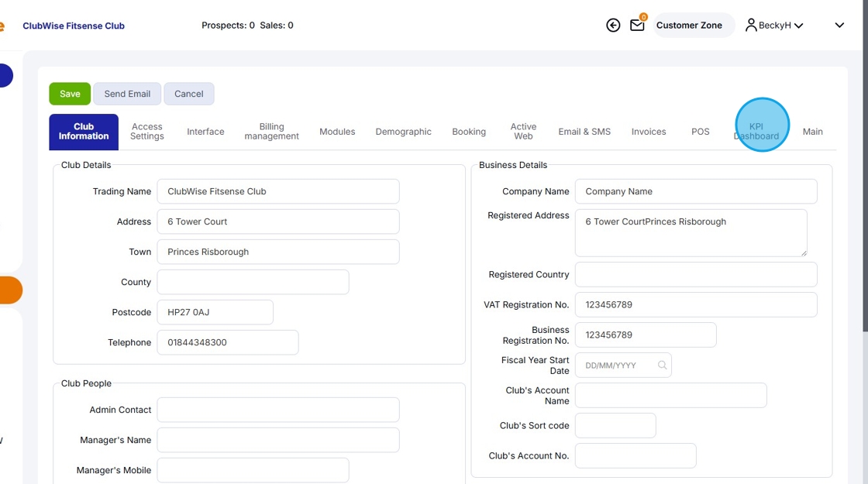The image size is (868, 484).
Task: Click the Registered Address text area
Action: [691, 233]
